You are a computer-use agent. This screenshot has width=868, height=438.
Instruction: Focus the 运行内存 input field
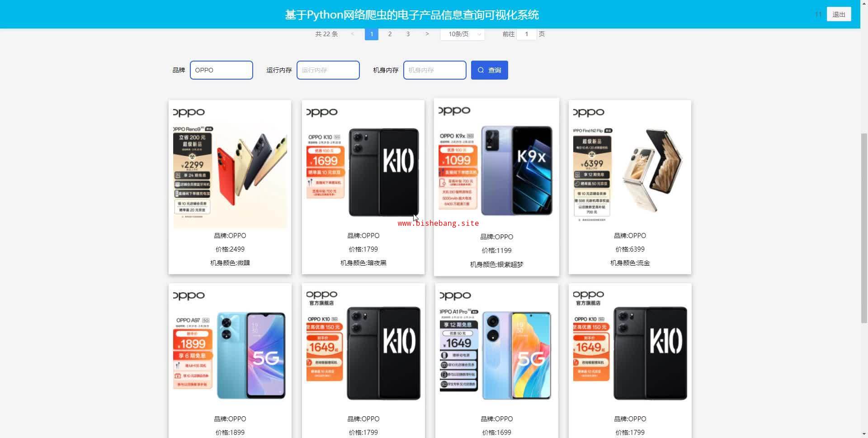tap(328, 70)
